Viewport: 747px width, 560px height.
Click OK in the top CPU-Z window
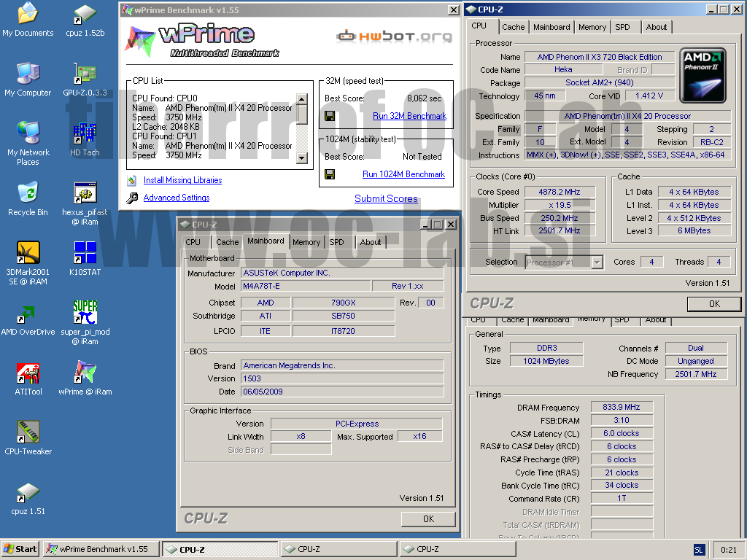[714, 304]
